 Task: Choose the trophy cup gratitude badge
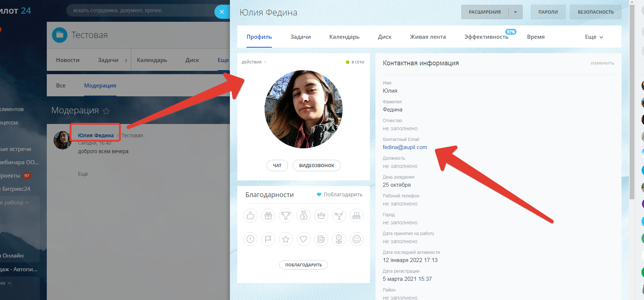pos(286,215)
